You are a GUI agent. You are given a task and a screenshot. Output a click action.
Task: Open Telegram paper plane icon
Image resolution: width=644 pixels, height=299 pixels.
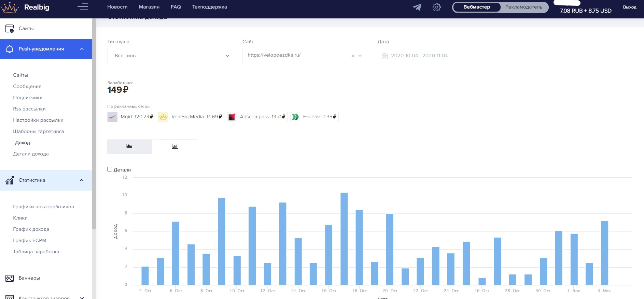point(417,7)
